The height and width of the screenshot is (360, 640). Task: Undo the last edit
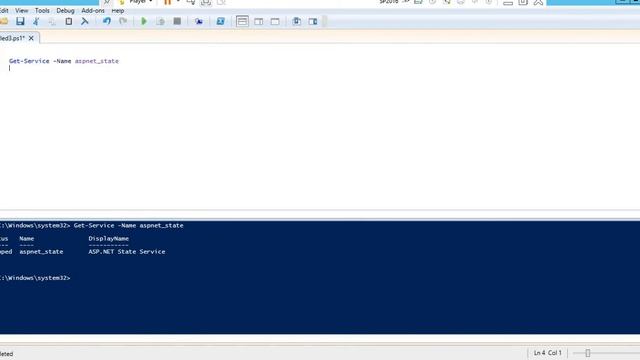(x=107, y=21)
